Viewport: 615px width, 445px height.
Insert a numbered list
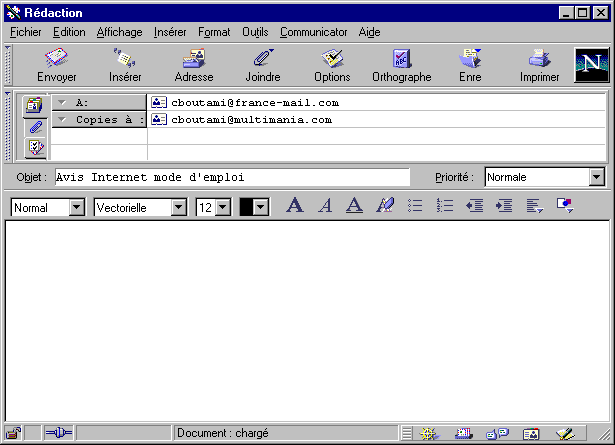click(445, 205)
